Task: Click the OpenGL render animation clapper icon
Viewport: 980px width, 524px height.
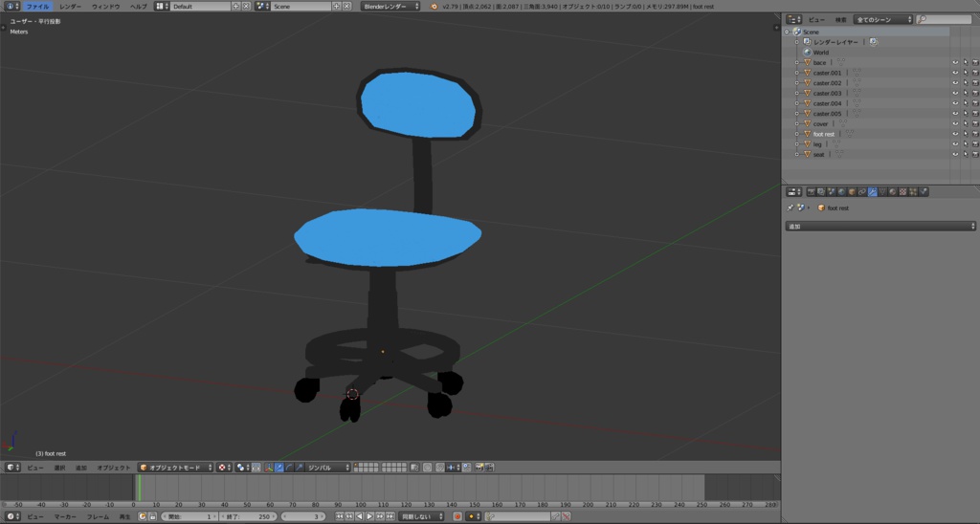Action: click(489, 468)
